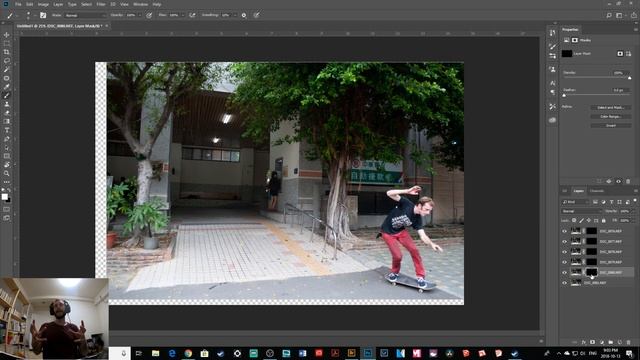The height and width of the screenshot is (360, 640).
Task: Select the Eyedropper tool
Action: [7, 87]
